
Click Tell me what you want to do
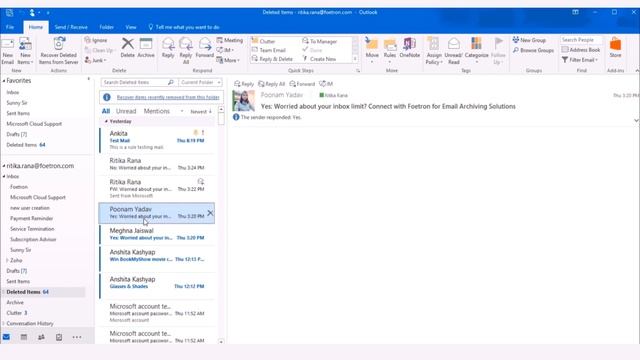(x=184, y=27)
